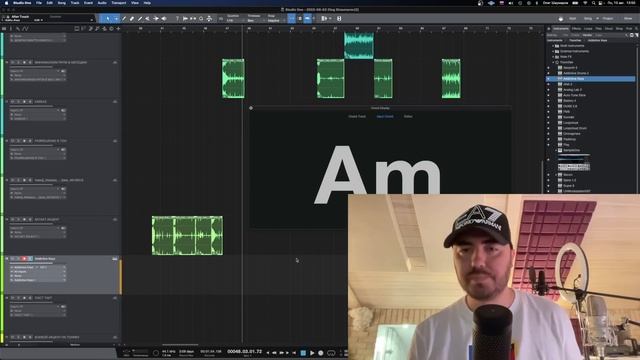
Task: Select Chord Track tab in Chord Display
Action: (357, 117)
